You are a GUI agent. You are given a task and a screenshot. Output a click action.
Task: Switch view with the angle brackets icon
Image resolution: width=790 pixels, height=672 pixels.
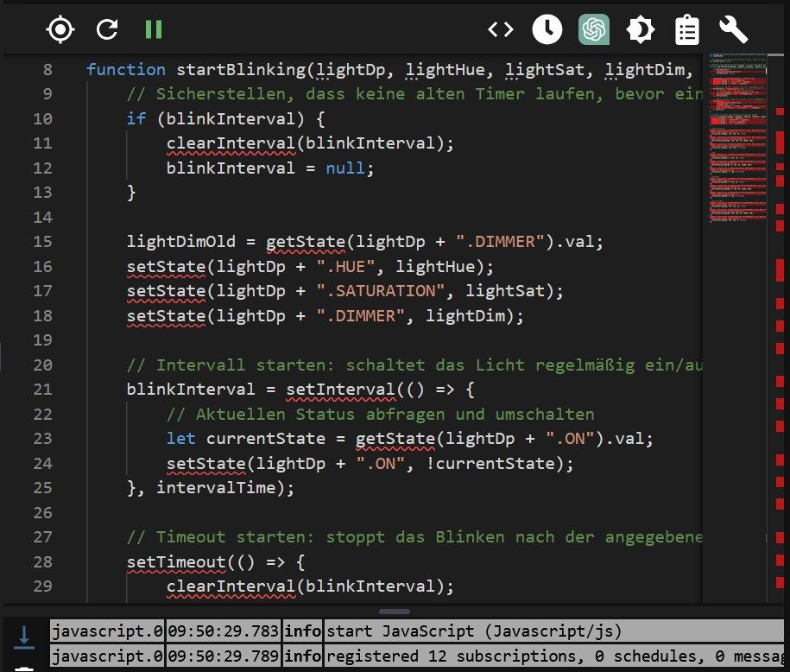pos(500,29)
